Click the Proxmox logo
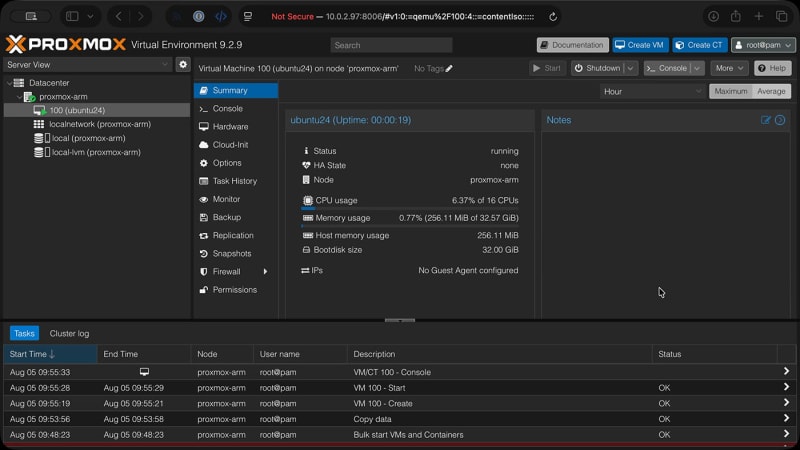800x450 pixels. pyautogui.click(x=66, y=44)
